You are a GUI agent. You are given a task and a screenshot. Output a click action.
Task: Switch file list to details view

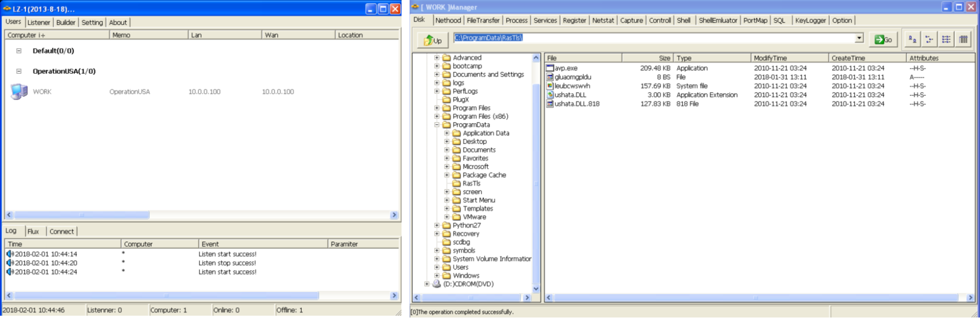[963, 40]
